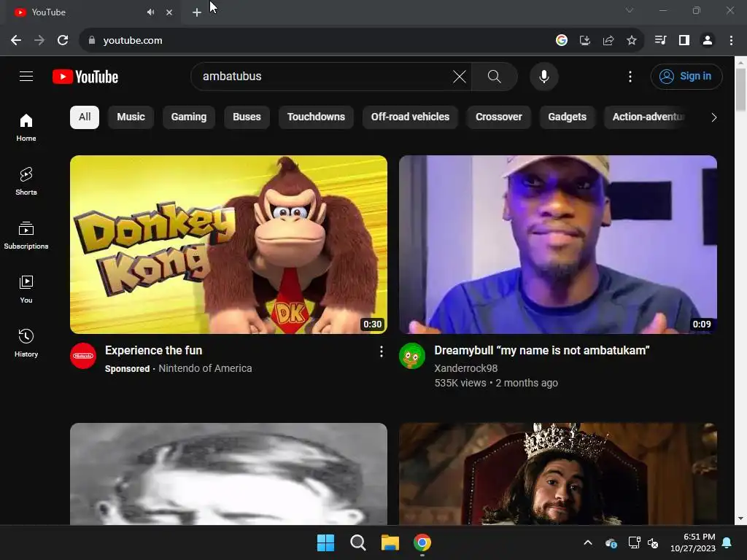Open the crowned king video thumbnail
The width and height of the screenshot is (747, 560).
558,474
